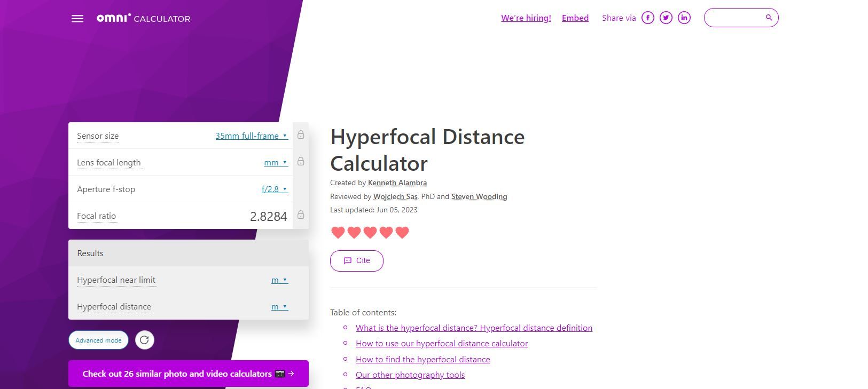Screen dimensions: 868x389
Task: Share via LinkedIn icon
Action: 684,18
